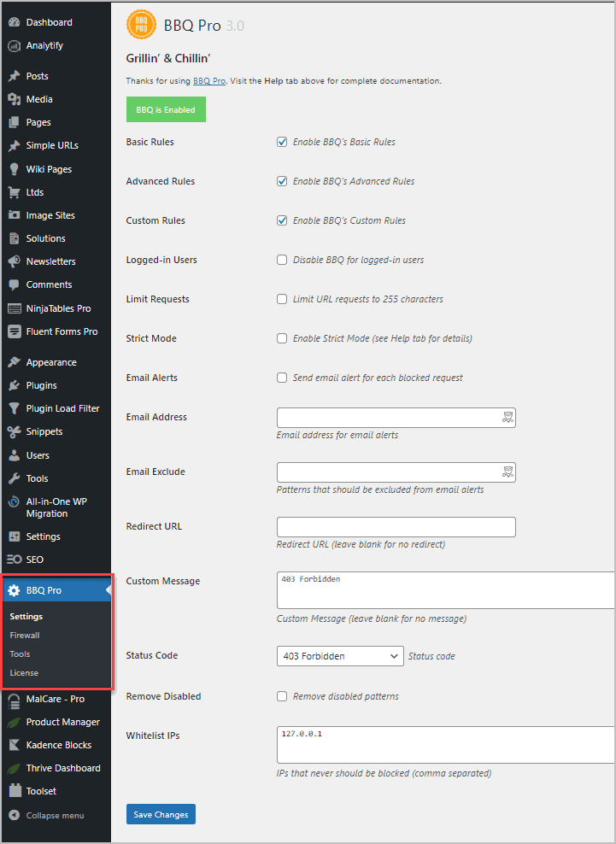Click the Kadence Blocks K icon
This screenshot has height=844, width=616.
(14, 746)
